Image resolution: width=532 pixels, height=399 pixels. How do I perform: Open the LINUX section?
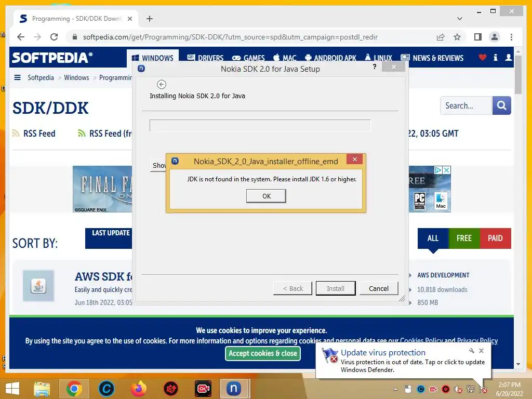click(x=378, y=58)
